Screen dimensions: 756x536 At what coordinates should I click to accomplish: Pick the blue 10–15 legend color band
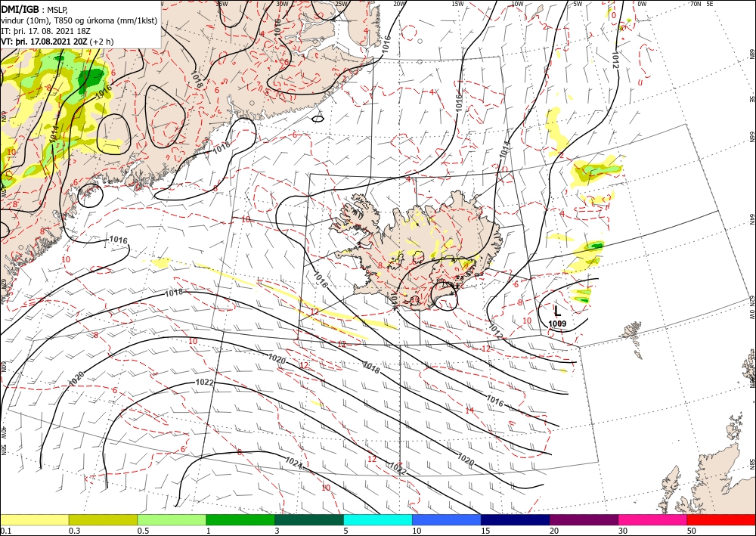point(447,519)
